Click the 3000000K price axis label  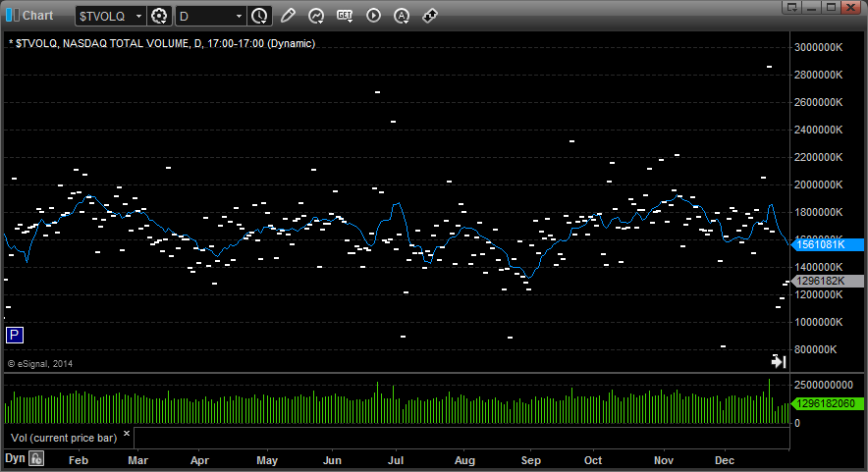coord(818,47)
